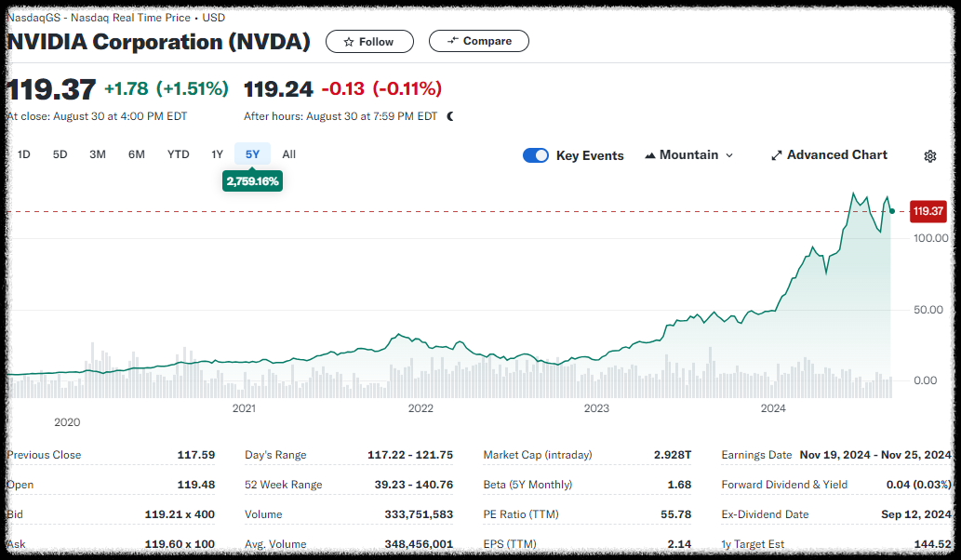Open chart settings gear icon
The height and width of the screenshot is (560, 961).
[929, 156]
